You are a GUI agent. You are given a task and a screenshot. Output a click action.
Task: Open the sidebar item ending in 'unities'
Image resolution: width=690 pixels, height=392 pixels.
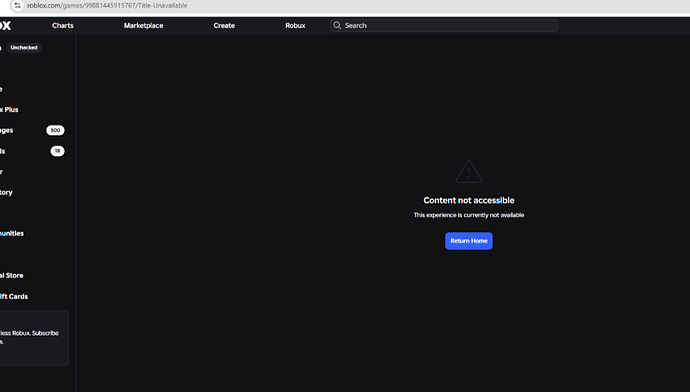(12, 233)
